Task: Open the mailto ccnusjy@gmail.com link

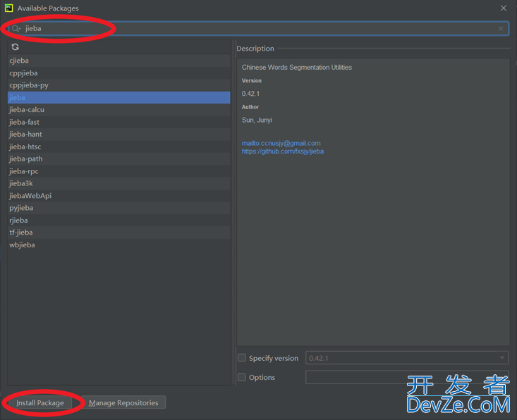Action: pos(281,143)
